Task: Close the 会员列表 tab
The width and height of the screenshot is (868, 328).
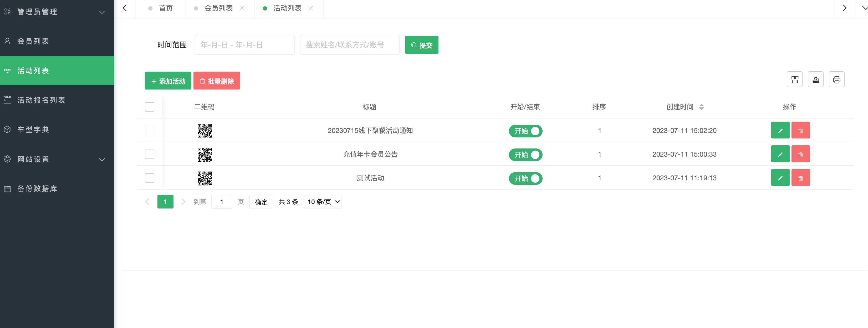Action: pyautogui.click(x=242, y=8)
